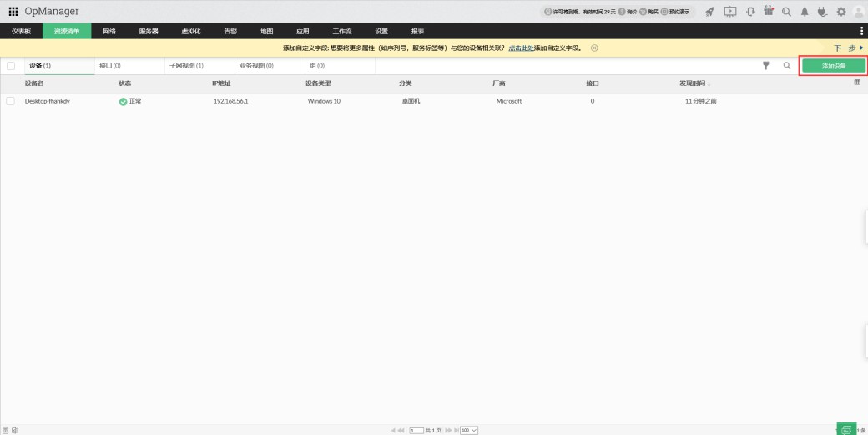Image resolution: width=868 pixels, height=435 pixels.
Task: Toggle the select-all devices checkbox
Action: (11, 66)
